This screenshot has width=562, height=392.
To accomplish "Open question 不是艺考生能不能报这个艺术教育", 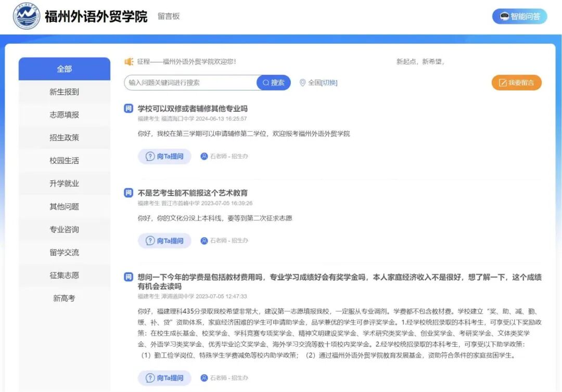I will pyautogui.click(x=193, y=193).
